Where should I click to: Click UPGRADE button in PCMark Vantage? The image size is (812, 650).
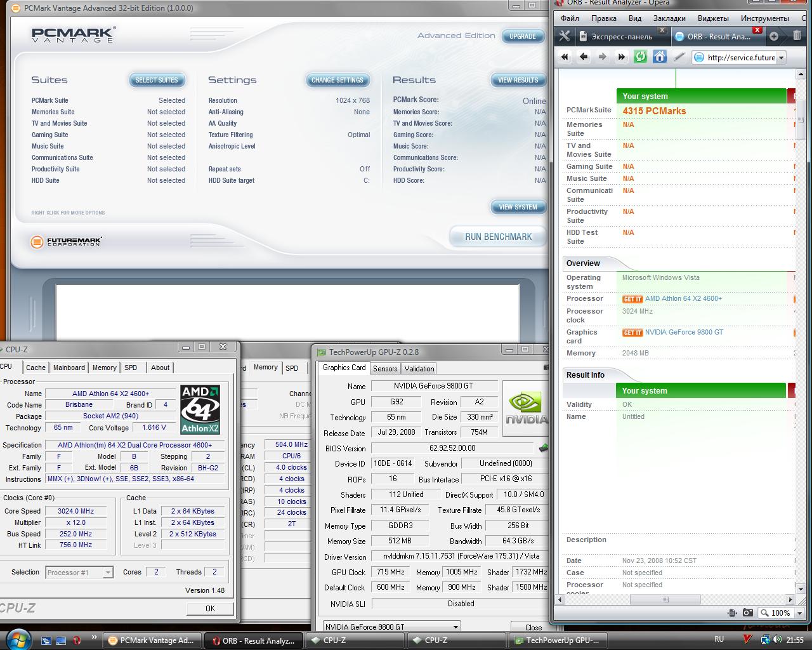(x=523, y=36)
